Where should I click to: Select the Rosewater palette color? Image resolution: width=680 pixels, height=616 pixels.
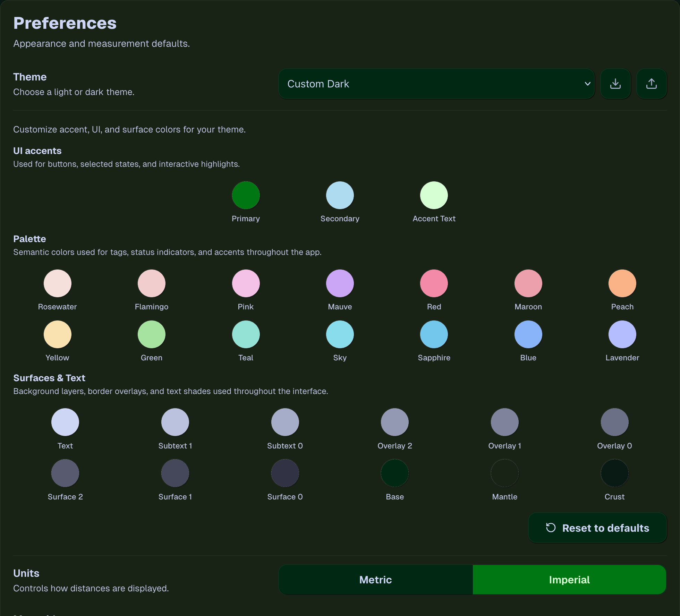57,283
